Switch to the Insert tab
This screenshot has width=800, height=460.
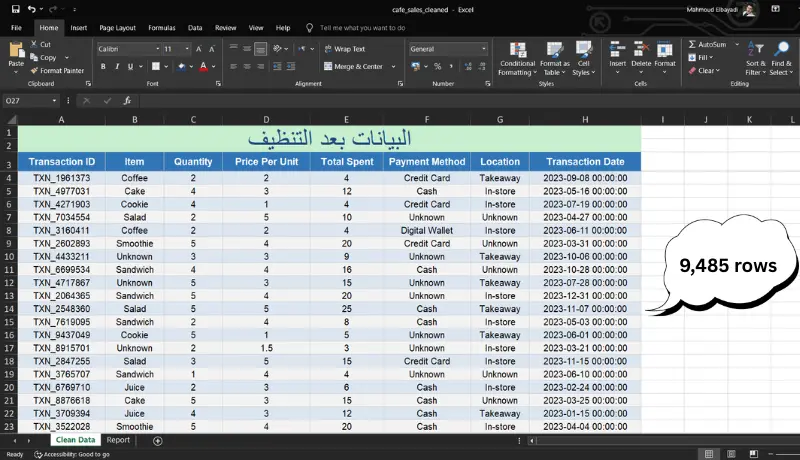79,28
